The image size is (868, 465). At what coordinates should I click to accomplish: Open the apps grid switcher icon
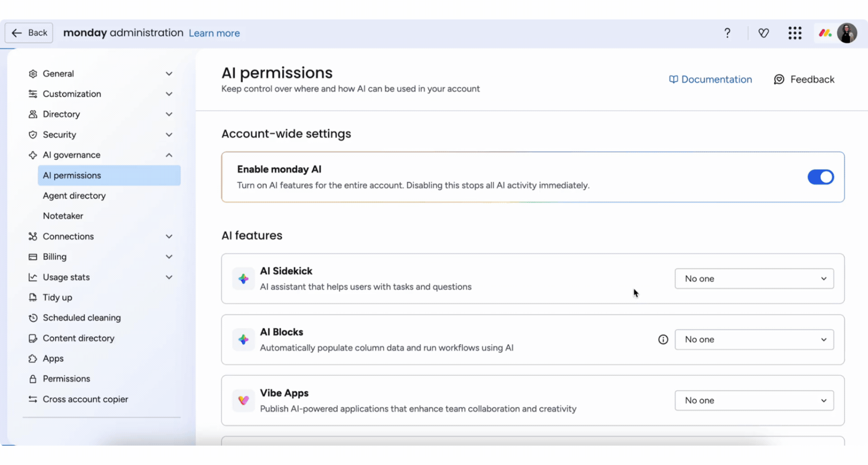pyautogui.click(x=795, y=33)
